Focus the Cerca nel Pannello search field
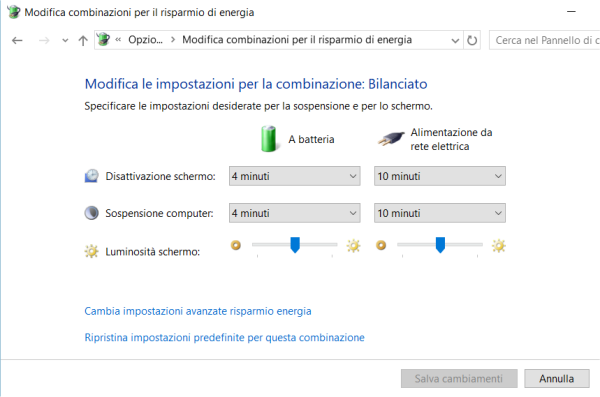This screenshot has height=397, width=600. point(545,40)
